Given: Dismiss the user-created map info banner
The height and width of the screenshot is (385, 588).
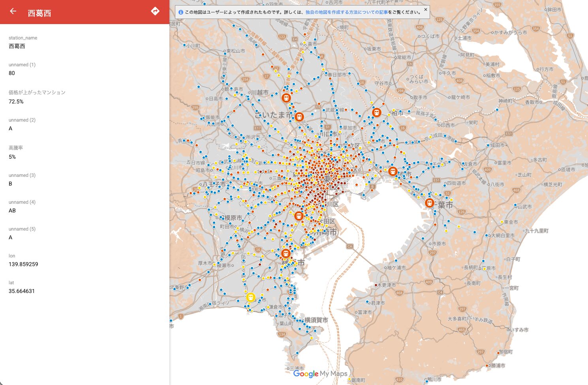Looking at the screenshot, I should (425, 9).
